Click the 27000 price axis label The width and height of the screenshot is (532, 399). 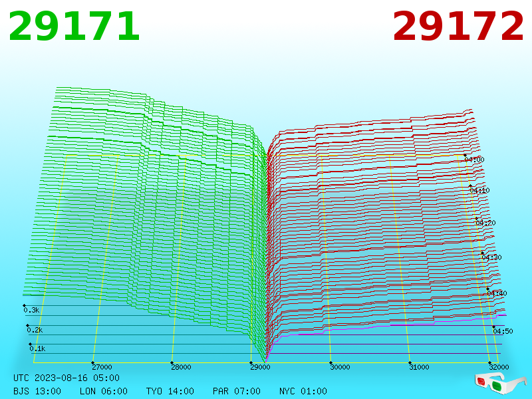[102, 367]
